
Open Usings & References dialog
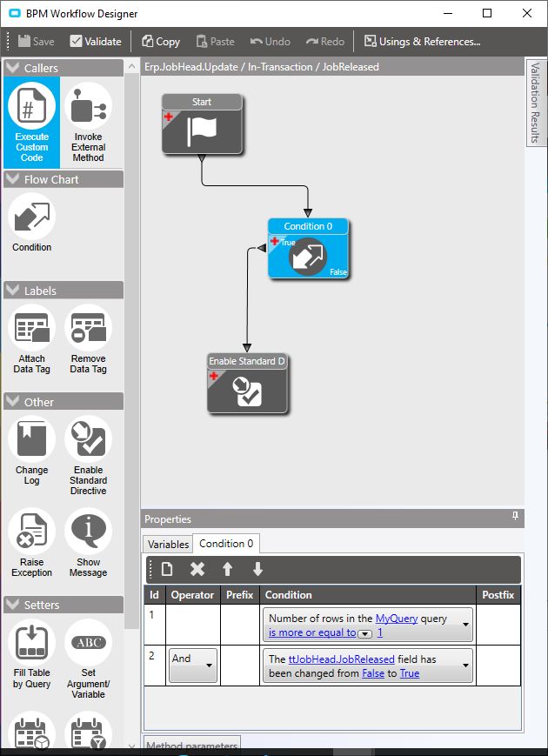(x=422, y=42)
